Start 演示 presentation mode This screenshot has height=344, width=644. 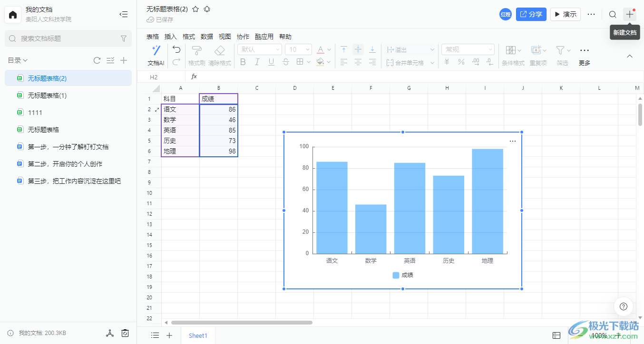pos(566,14)
